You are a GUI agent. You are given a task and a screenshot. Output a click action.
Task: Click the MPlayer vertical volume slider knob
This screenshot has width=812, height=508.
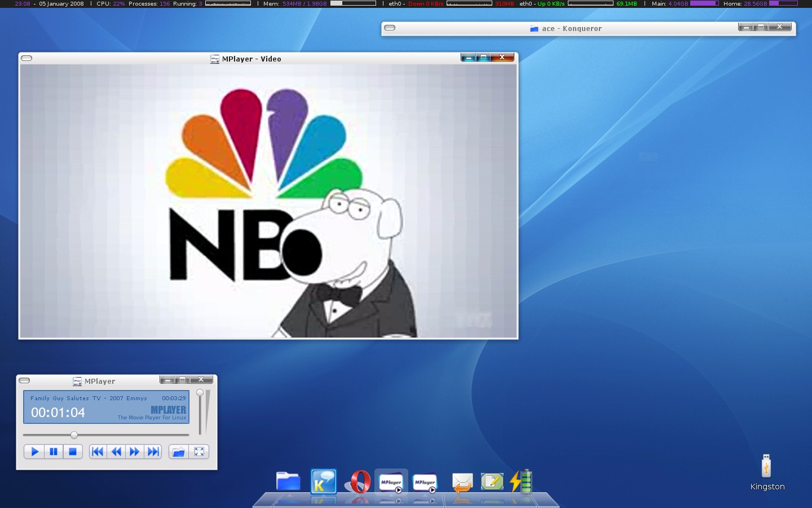tap(200, 393)
